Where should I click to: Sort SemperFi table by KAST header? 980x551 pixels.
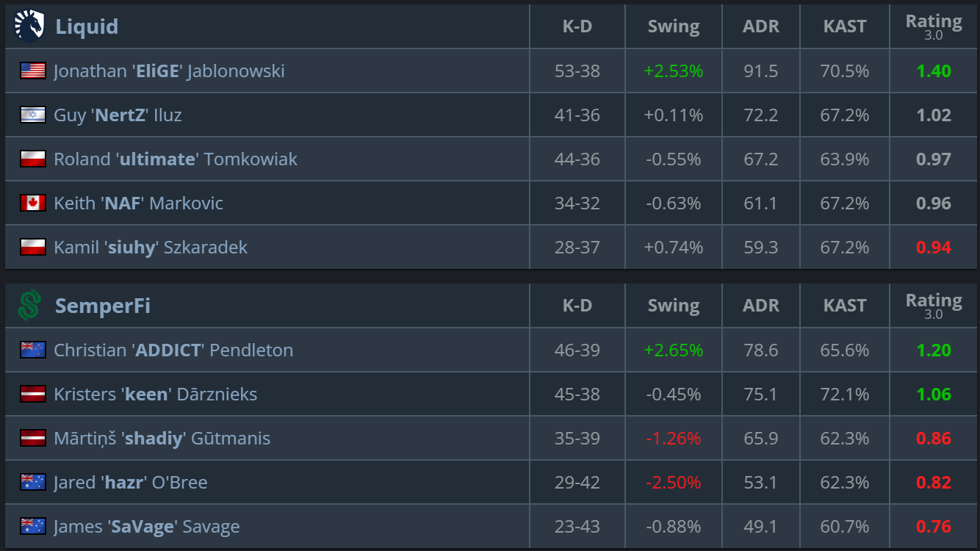click(845, 306)
